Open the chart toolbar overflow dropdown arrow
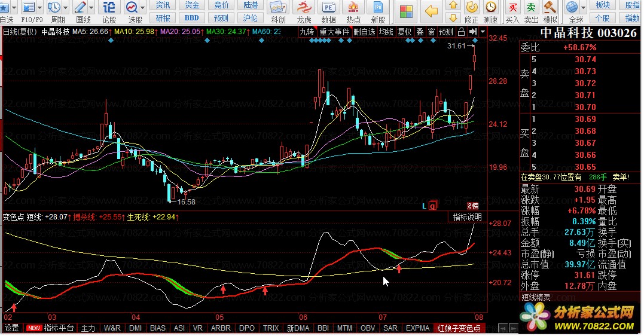Image resolution: width=644 pixels, height=336 pixels. point(483,32)
